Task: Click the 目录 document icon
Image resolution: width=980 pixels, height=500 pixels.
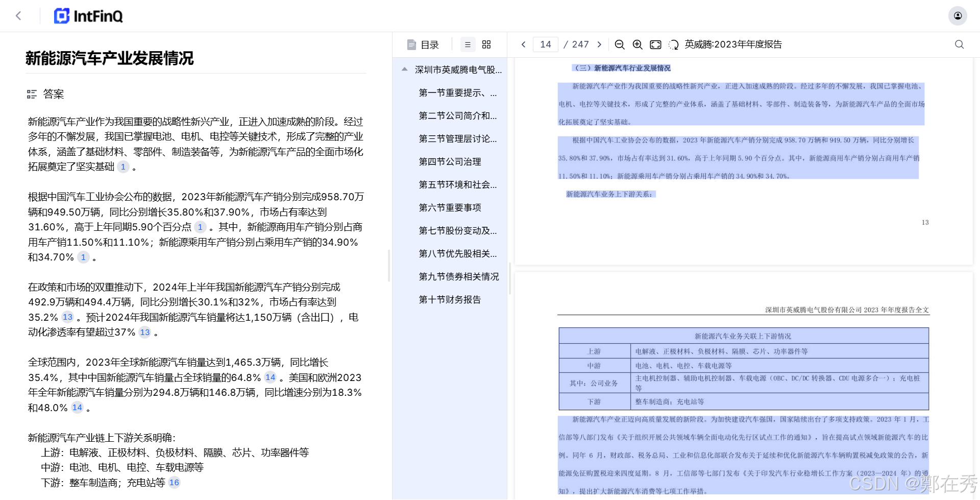Action: (411, 45)
